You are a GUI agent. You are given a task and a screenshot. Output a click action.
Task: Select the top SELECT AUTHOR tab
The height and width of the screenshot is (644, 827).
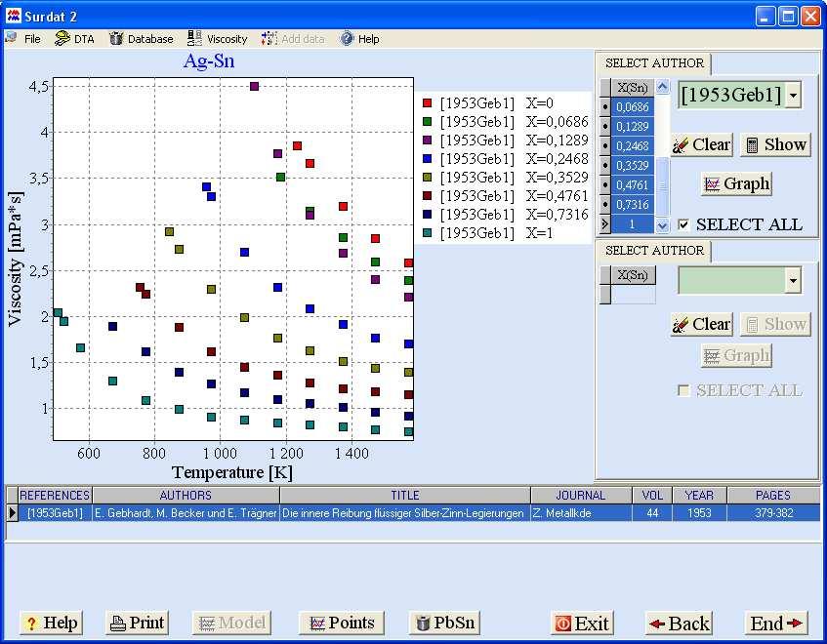[654, 63]
